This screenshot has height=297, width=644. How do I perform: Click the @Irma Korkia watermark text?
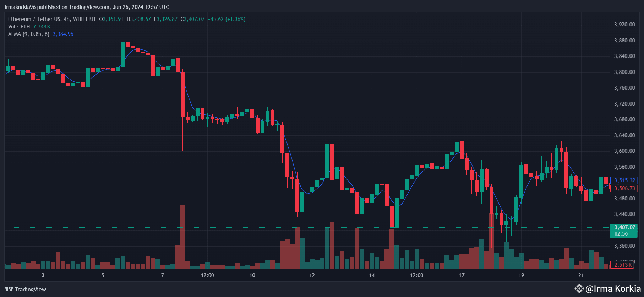pos(613,288)
